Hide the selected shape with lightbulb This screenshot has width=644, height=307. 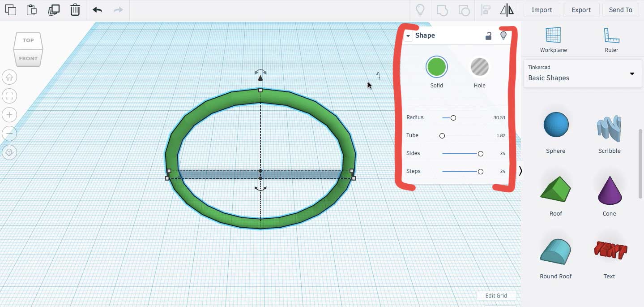[x=503, y=35]
